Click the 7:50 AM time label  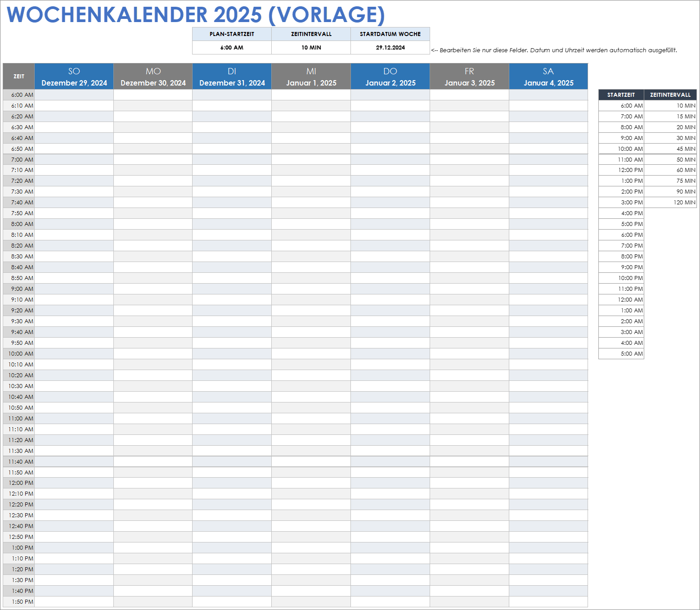(19, 213)
